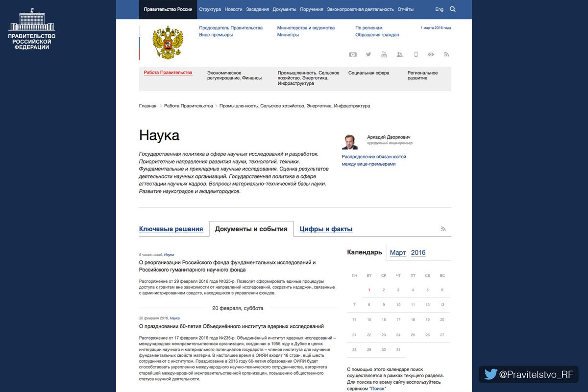Click Arkady Dvorkovich's photo thumbnail

tap(349, 142)
